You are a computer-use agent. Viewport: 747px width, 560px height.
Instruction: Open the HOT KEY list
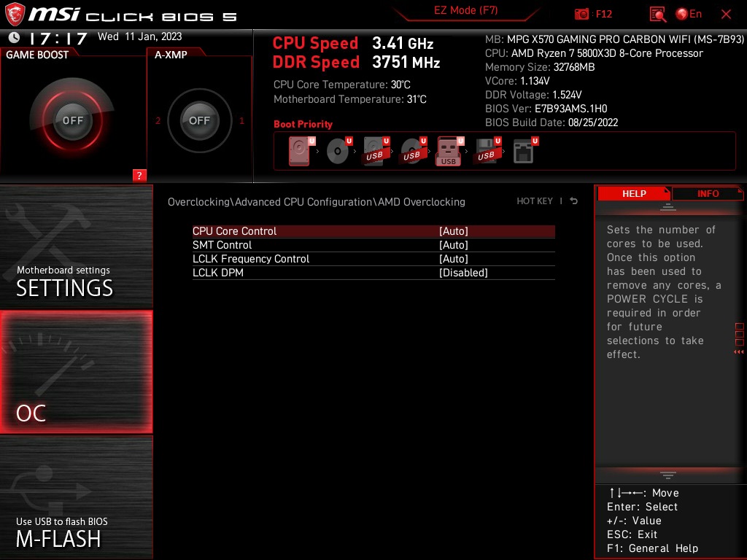point(535,201)
